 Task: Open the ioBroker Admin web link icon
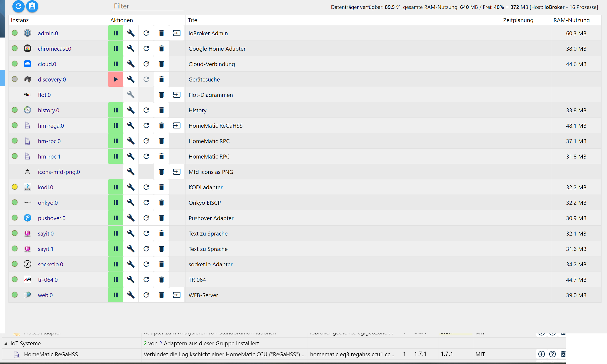tap(177, 33)
